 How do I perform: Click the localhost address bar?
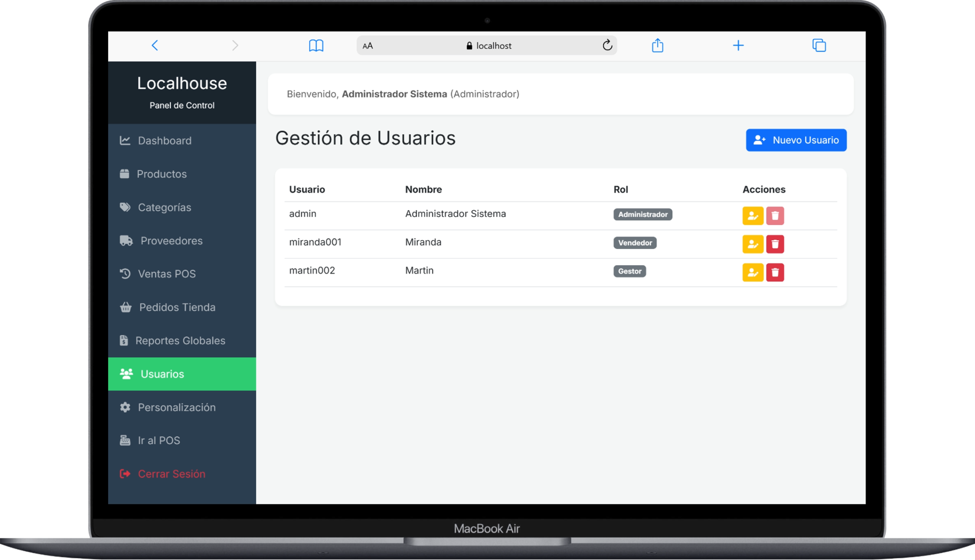pyautogui.click(x=489, y=46)
